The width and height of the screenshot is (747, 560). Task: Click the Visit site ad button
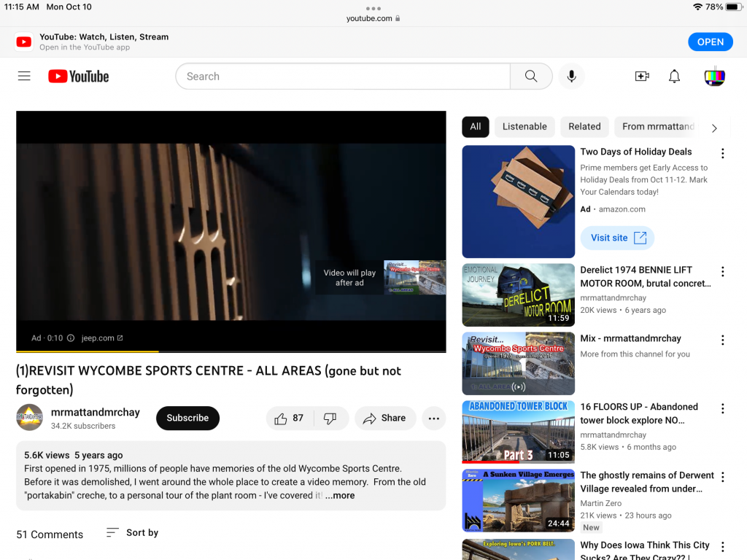(617, 238)
